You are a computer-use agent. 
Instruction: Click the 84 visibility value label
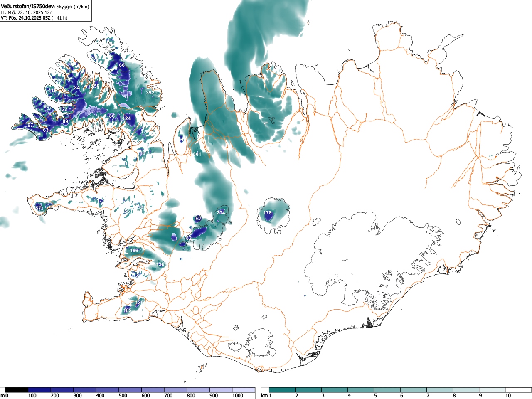point(77,88)
